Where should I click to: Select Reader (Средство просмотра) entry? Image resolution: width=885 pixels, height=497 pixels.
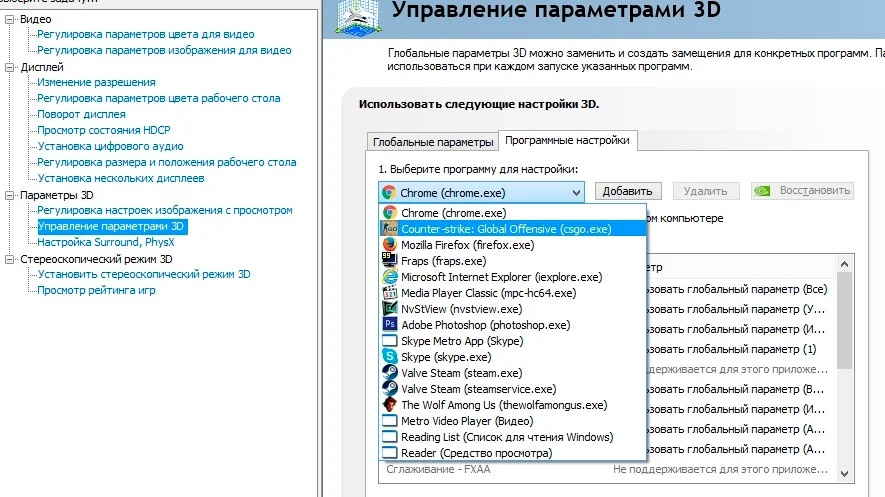point(513,452)
